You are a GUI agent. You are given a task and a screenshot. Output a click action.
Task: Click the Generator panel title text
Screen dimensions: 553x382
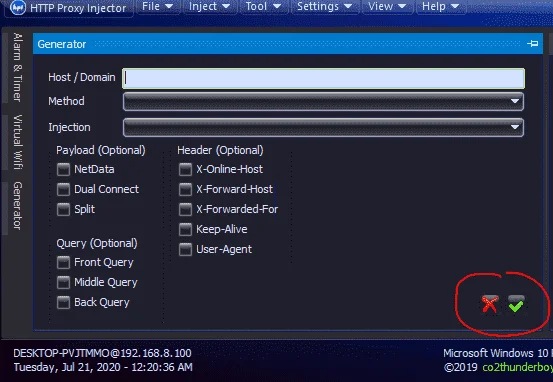(62, 44)
